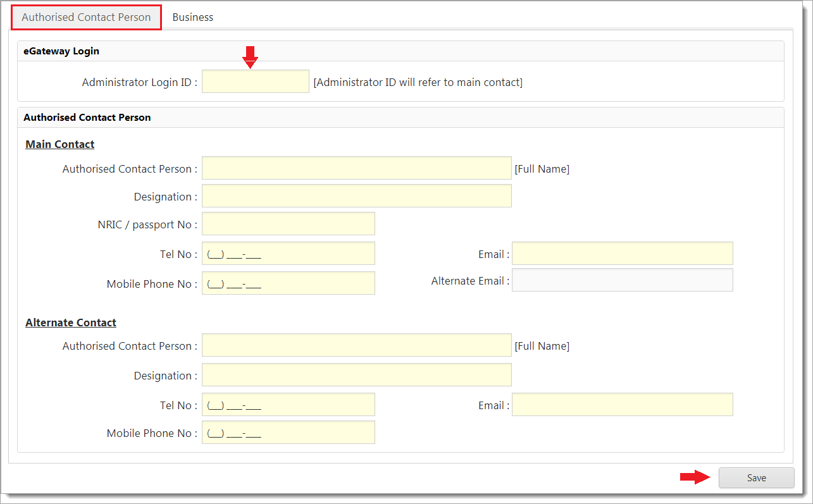This screenshot has height=504, width=813.
Task: Select the Authorised Contact Person tab
Action: coord(86,17)
